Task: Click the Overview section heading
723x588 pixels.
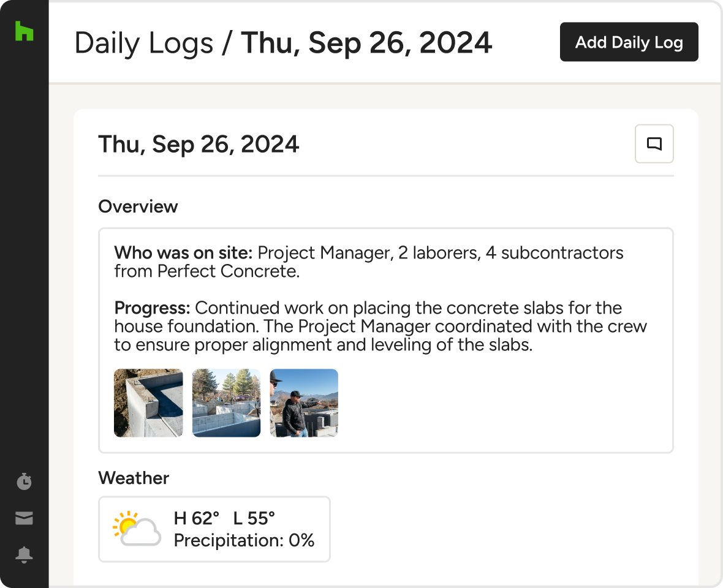Action: (x=138, y=206)
